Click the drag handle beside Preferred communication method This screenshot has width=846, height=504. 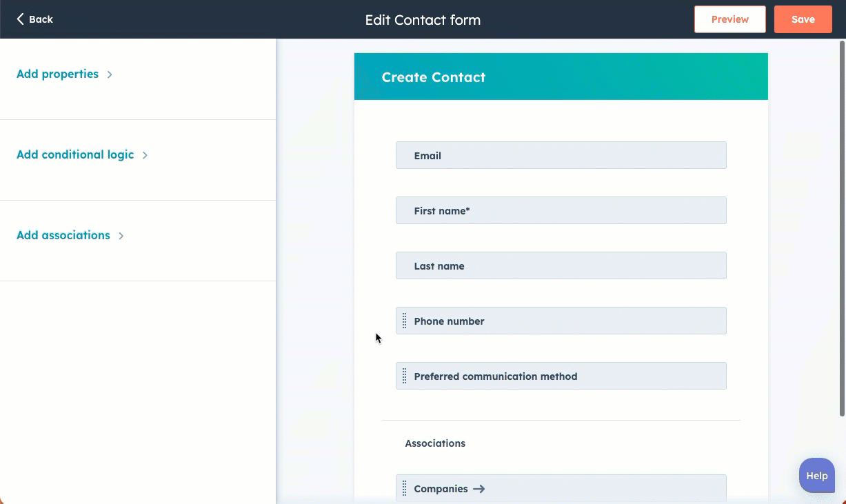click(405, 375)
